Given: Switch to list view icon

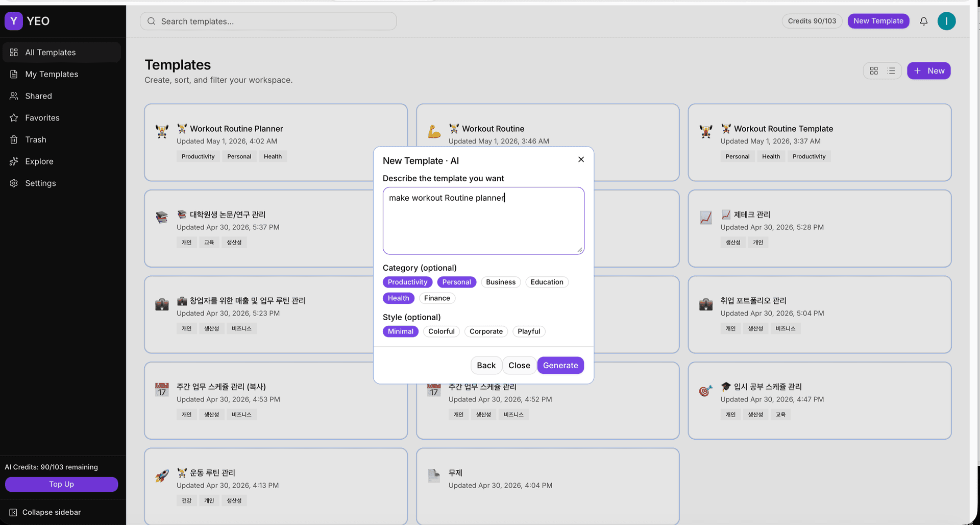Looking at the screenshot, I should 891,71.
